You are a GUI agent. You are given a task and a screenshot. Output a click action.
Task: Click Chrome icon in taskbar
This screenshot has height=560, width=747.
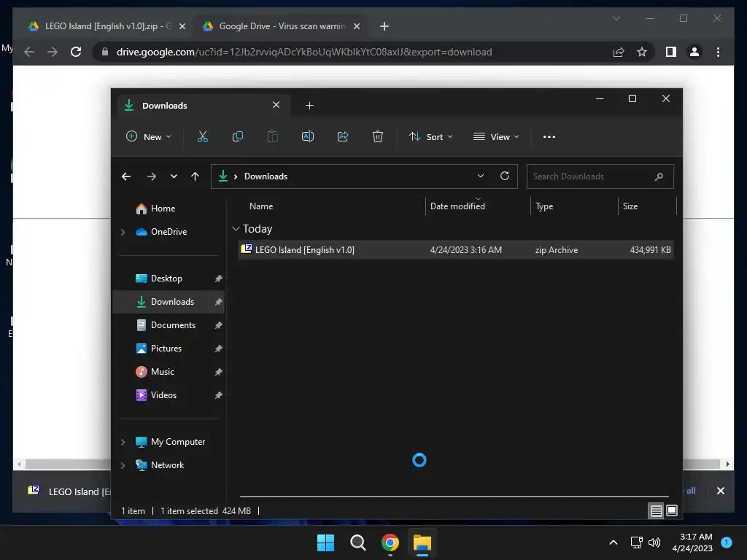(x=390, y=542)
